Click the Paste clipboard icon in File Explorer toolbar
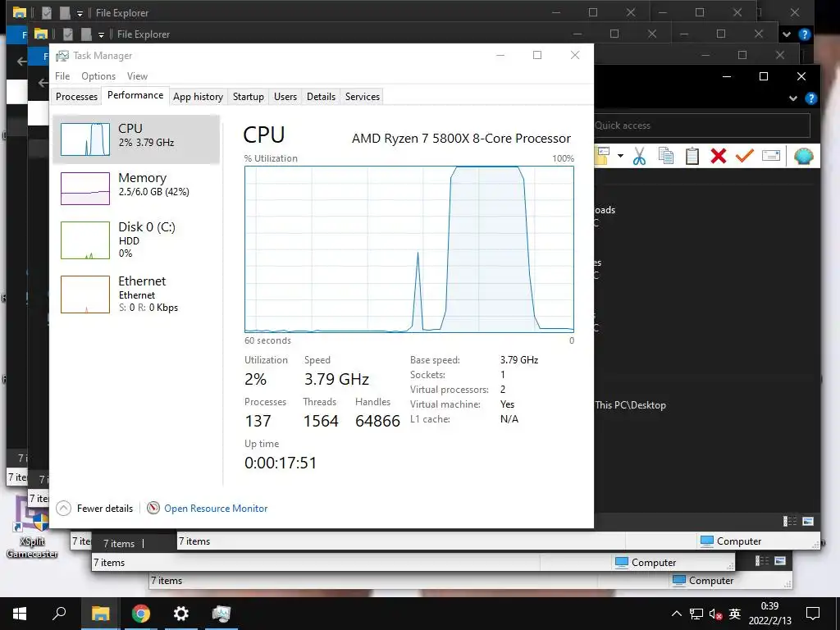 click(692, 156)
